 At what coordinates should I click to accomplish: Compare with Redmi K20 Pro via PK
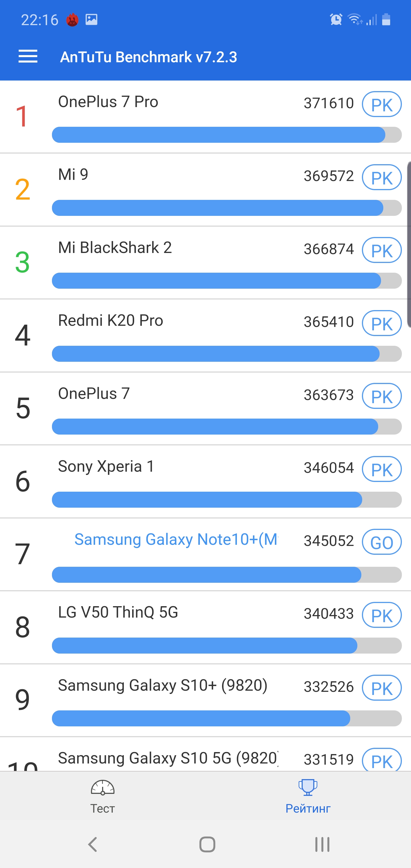[x=381, y=323]
